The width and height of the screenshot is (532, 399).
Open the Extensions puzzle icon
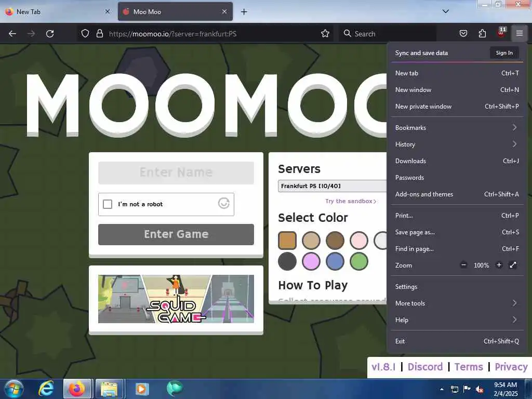[482, 34]
